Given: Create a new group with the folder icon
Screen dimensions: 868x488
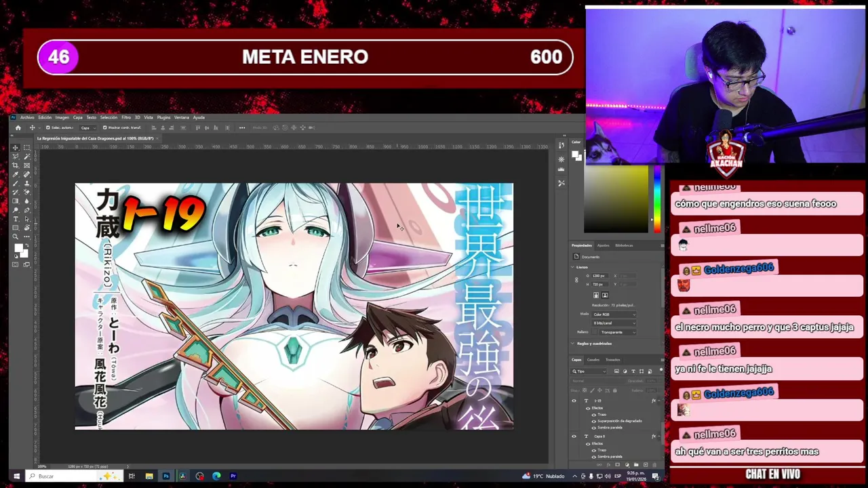Looking at the screenshot, I should coord(636,465).
